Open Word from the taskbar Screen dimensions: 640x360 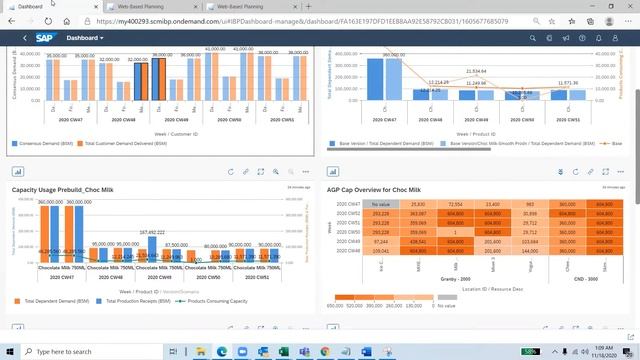(367, 351)
